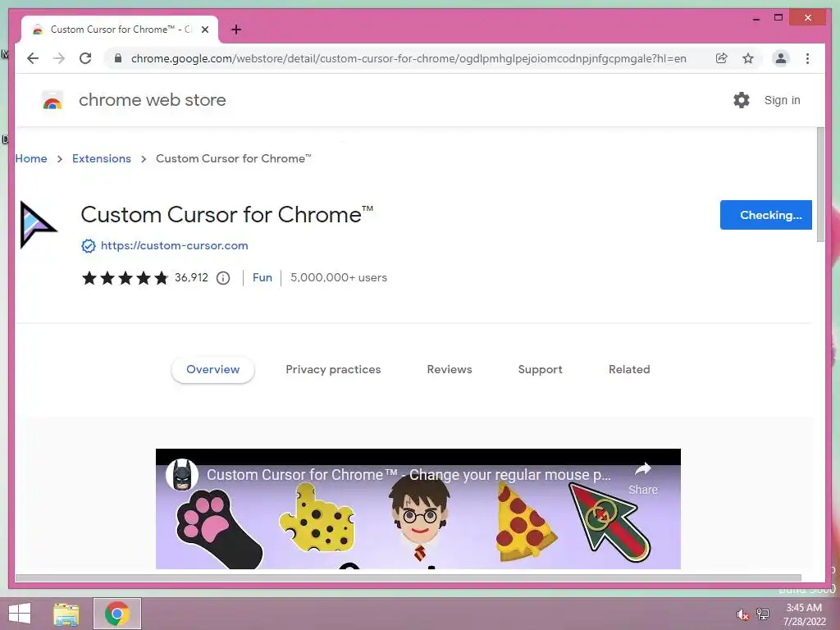Click the Checking... install button
The height and width of the screenshot is (630, 840).
coord(765,215)
